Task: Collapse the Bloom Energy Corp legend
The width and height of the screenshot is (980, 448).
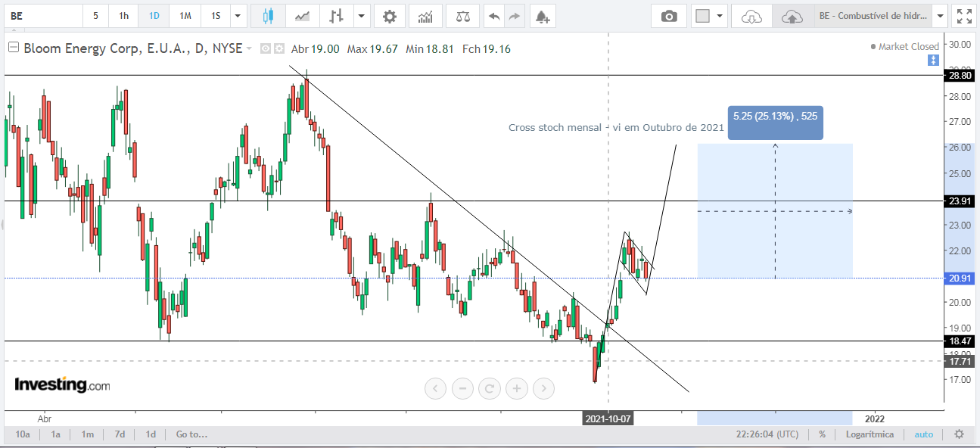Action: click(14, 48)
